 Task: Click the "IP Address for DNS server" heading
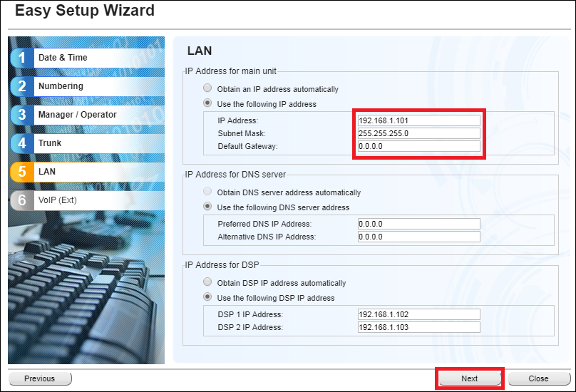(235, 174)
